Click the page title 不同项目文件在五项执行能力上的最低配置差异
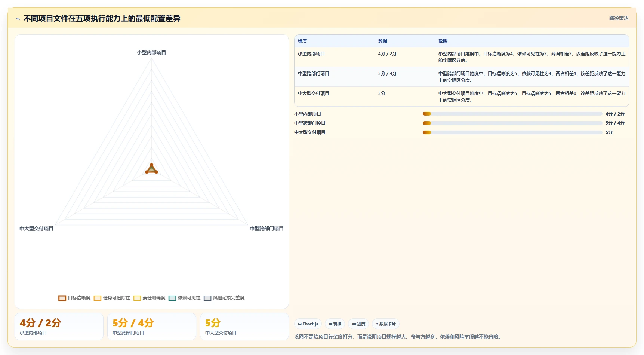 (102, 19)
